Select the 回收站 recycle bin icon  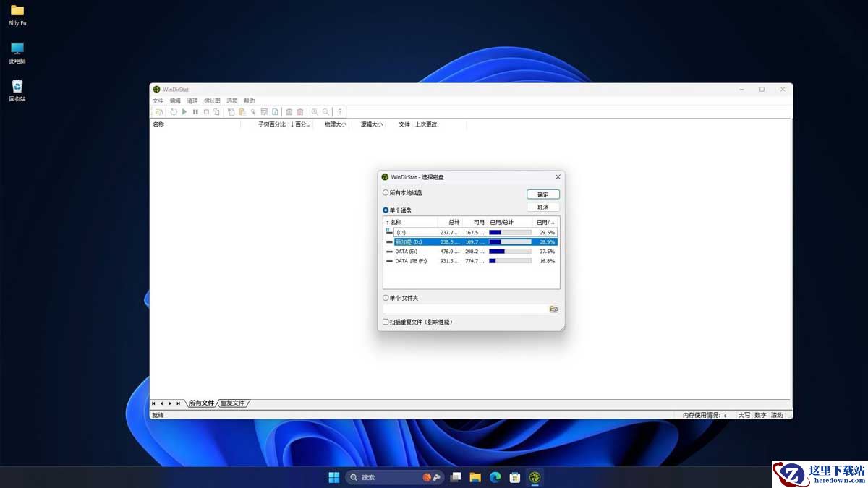[17, 90]
